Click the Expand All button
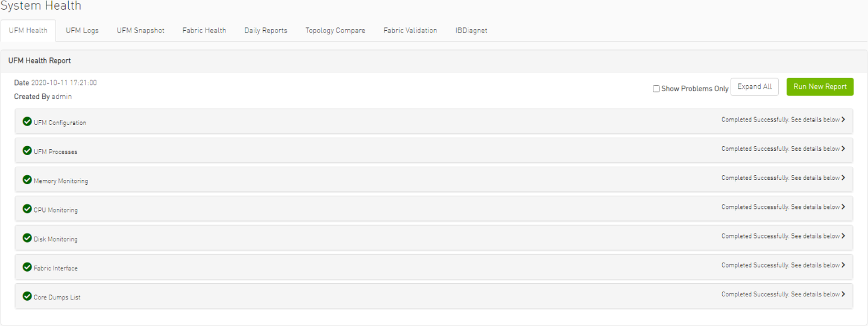The height and width of the screenshot is (326, 868). point(754,87)
